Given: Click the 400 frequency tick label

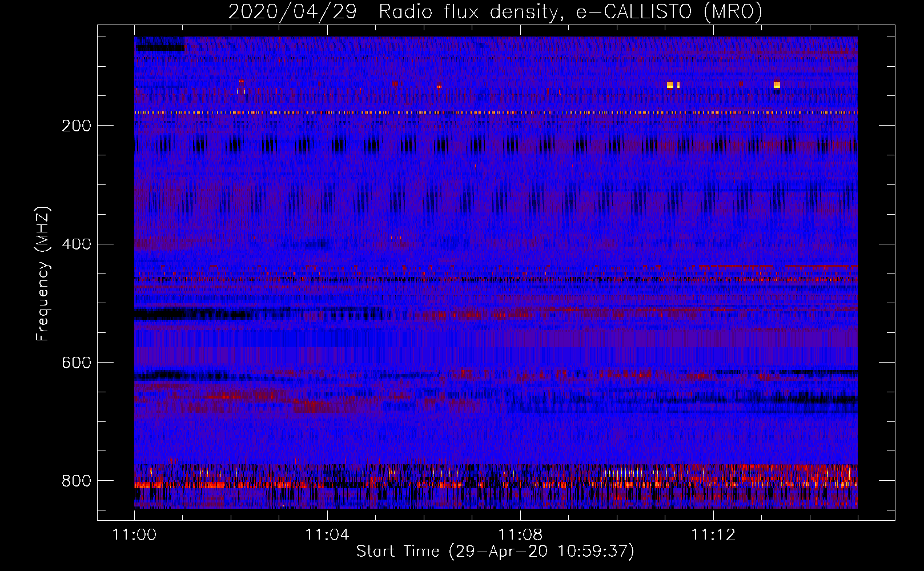Looking at the screenshot, I should click(77, 244).
